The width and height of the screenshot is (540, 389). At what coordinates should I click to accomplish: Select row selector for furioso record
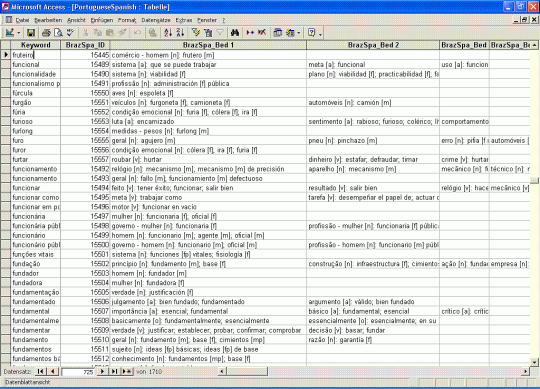[6, 122]
